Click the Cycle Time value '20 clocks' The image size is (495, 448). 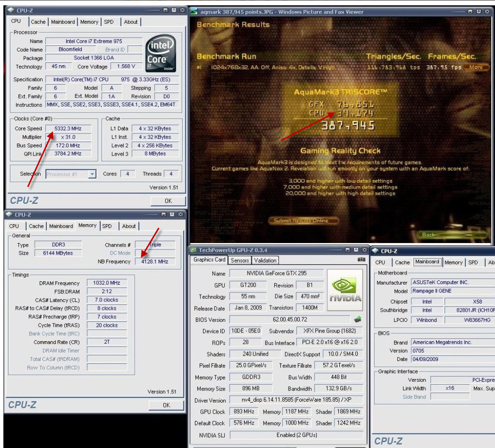[x=107, y=325]
